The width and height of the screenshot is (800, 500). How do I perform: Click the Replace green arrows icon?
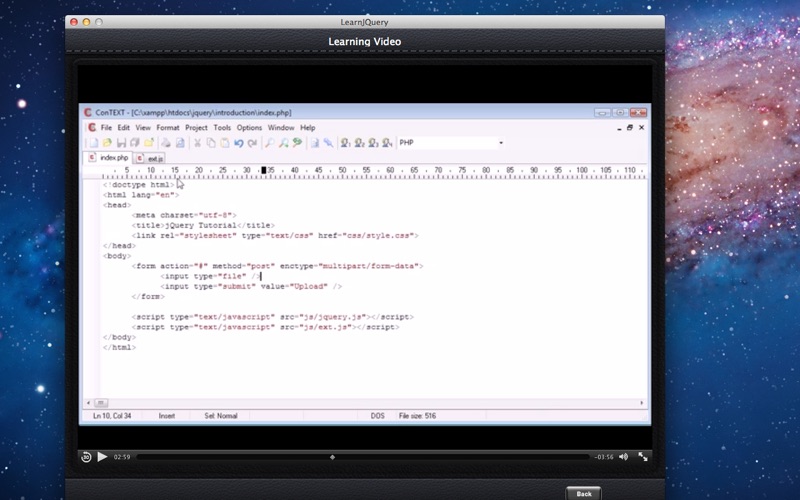[297, 143]
